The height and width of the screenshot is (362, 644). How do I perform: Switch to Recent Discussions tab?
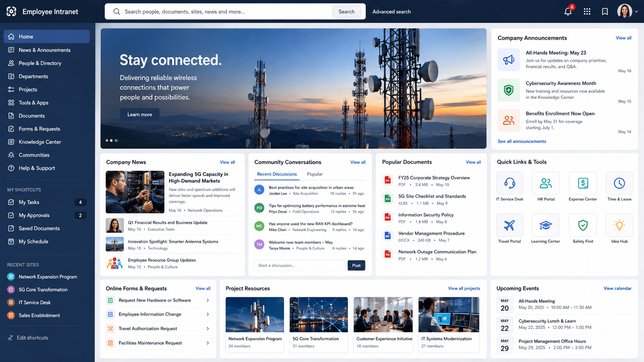(x=277, y=174)
